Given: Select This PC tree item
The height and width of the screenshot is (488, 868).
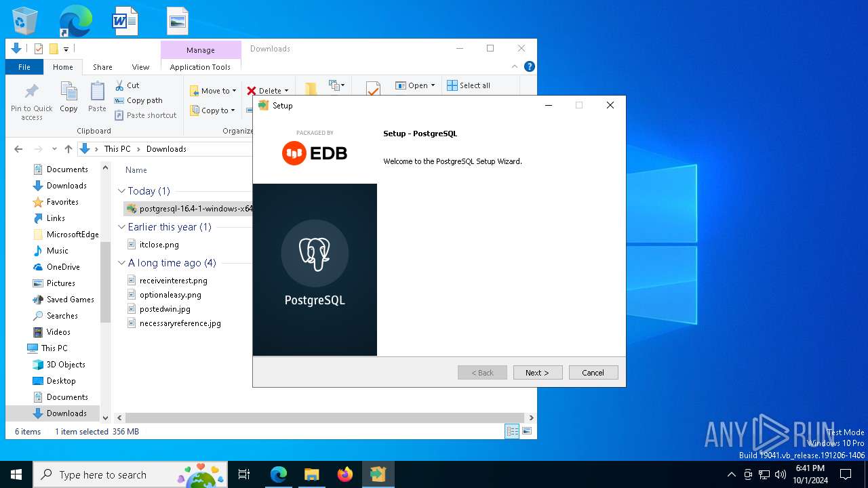Looking at the screenshot, I should pos(54,348).
